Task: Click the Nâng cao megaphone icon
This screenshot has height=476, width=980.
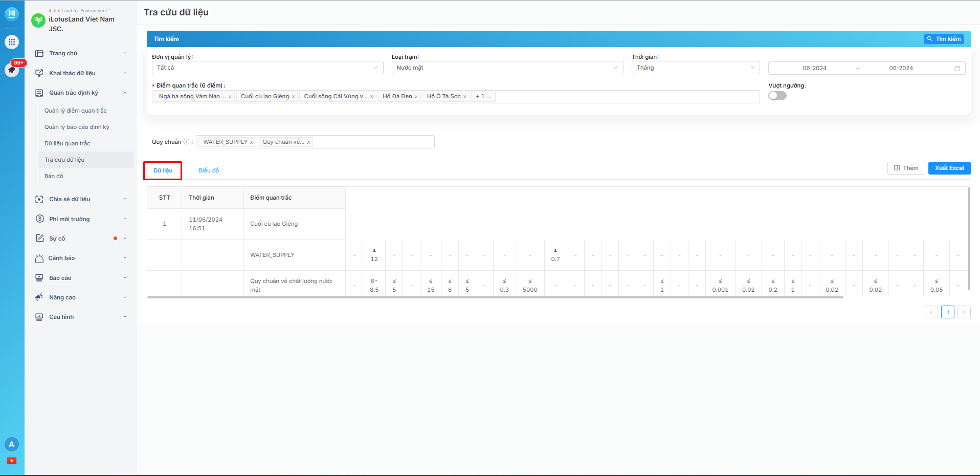Action: pyautogui.click(x=39, y=297)
